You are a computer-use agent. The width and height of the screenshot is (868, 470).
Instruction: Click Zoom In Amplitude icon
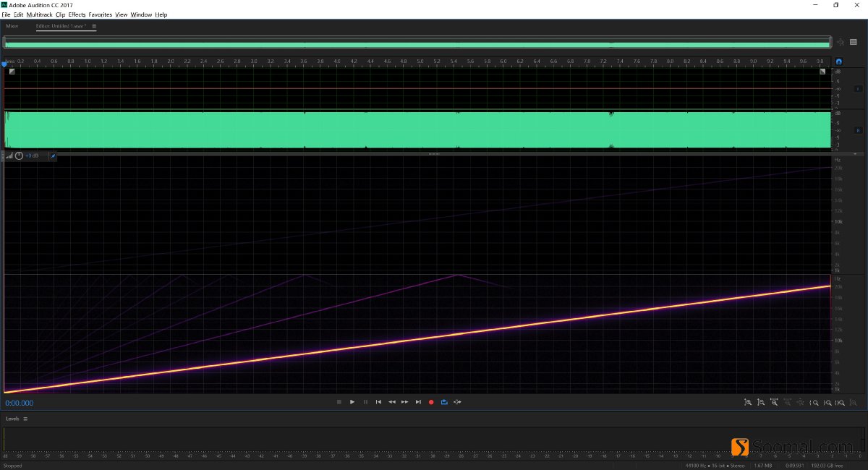748,403
